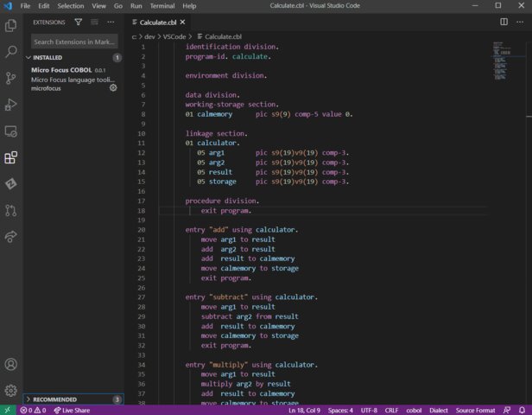
Task: Open the Explorer view in activity bar
Action: click(11, 25)
